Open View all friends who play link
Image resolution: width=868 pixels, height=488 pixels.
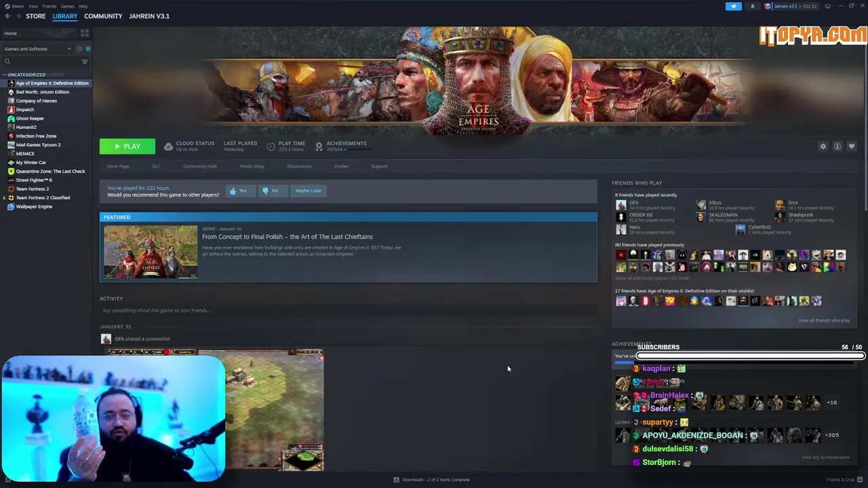click(x=824, y=321)
